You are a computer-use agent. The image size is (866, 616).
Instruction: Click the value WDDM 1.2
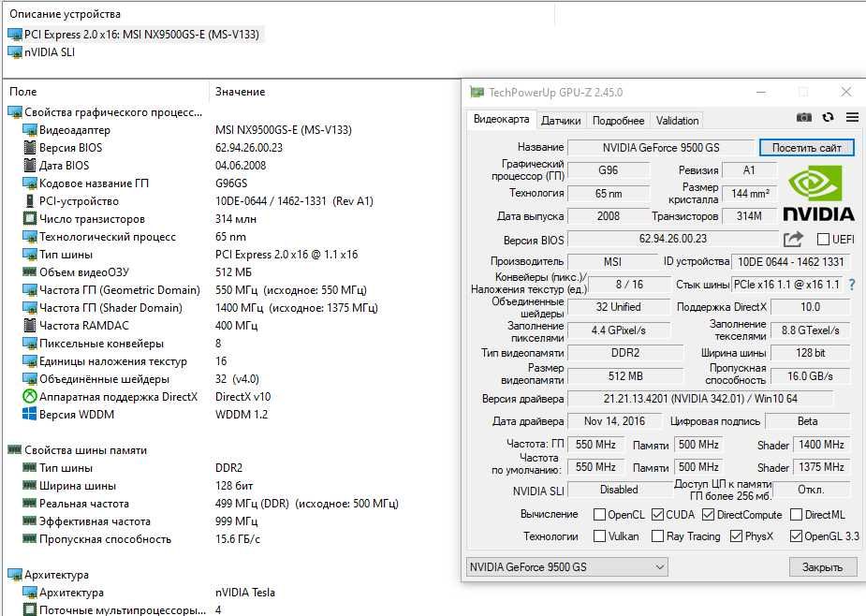242,415
